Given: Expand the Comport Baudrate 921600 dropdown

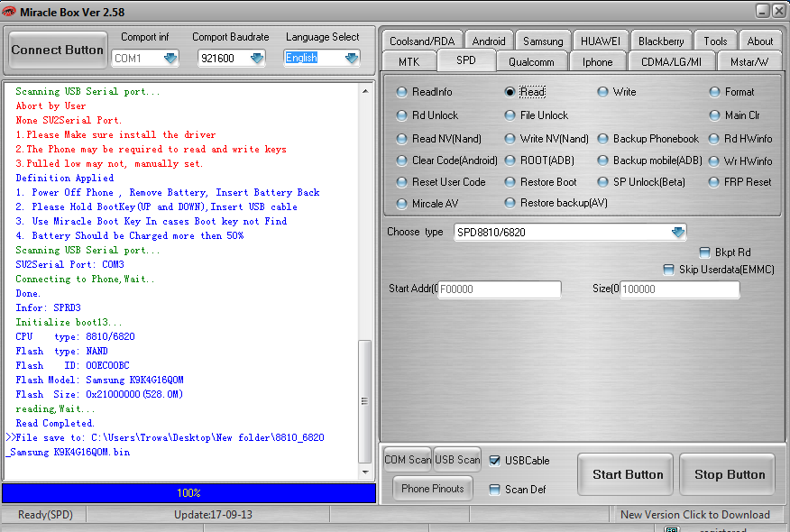Looking at the screenshot, I should (x=257, y=58).
